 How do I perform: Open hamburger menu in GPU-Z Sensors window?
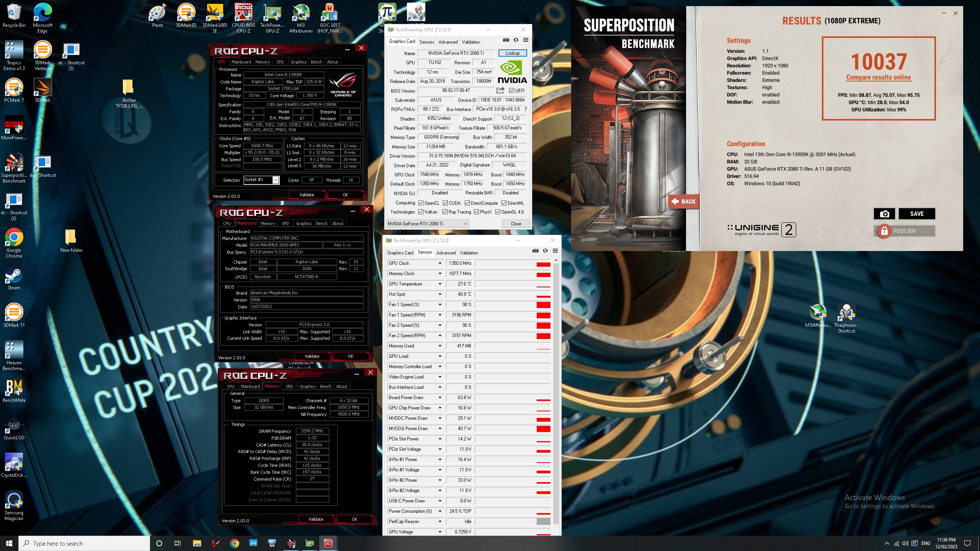point(555,251)
